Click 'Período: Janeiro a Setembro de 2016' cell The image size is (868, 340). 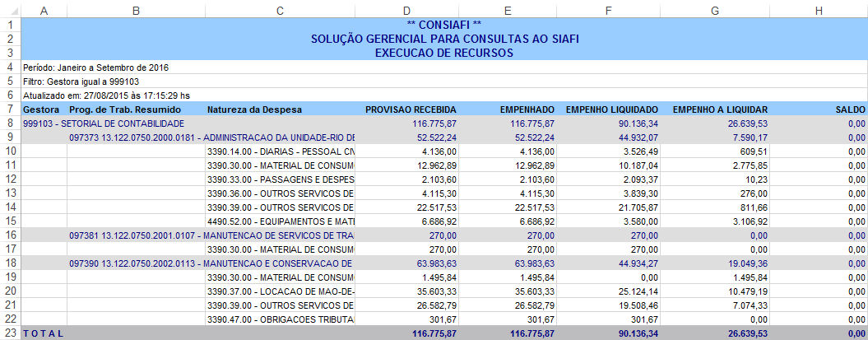[x=444, y=67]
